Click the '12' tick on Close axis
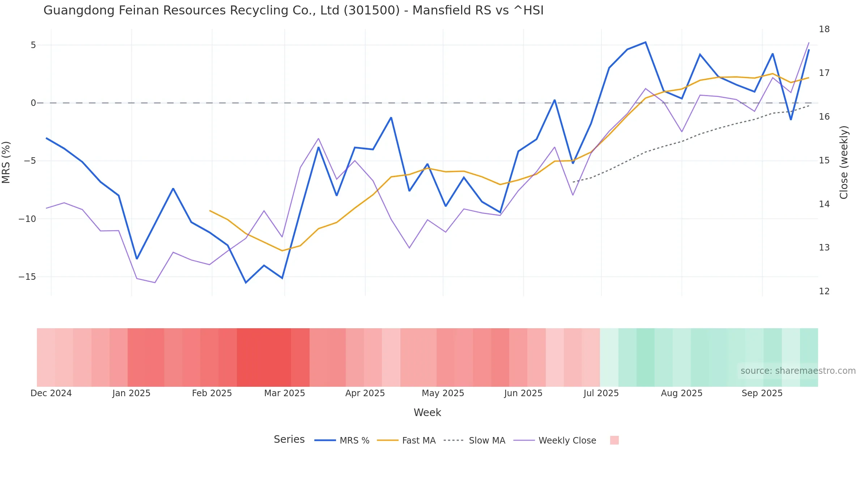The image size is (868, 488). (x=824, y=291)
